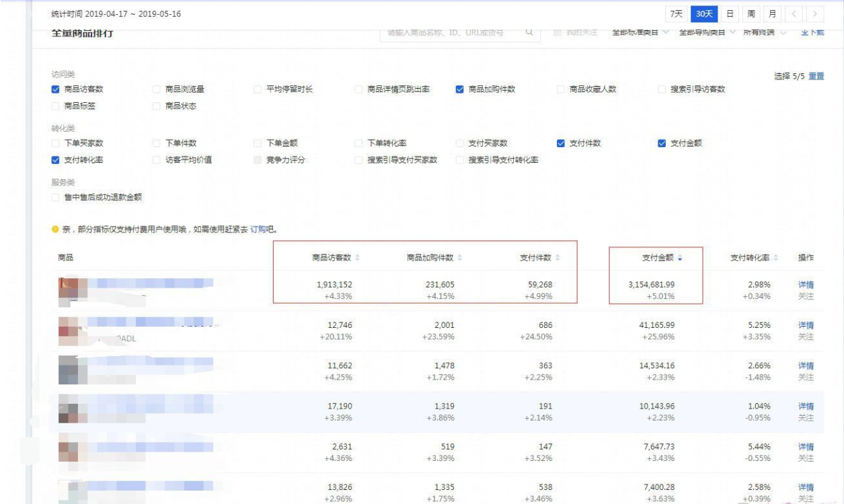Click the search magnifier icon
The height and width of the screenshot is (504, 844).
(529, 32)
